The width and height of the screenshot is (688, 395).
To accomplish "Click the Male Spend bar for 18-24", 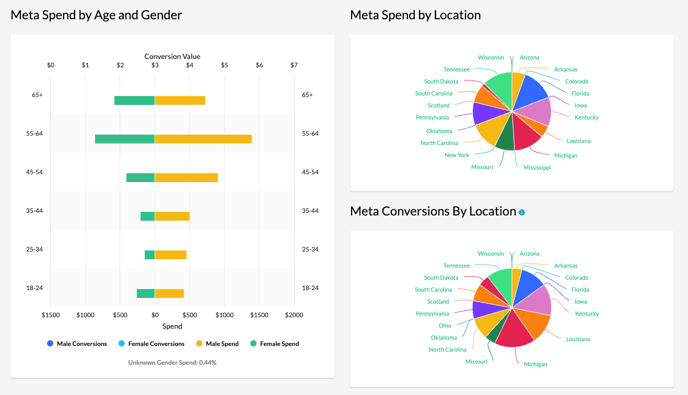I will click(169, 294).
